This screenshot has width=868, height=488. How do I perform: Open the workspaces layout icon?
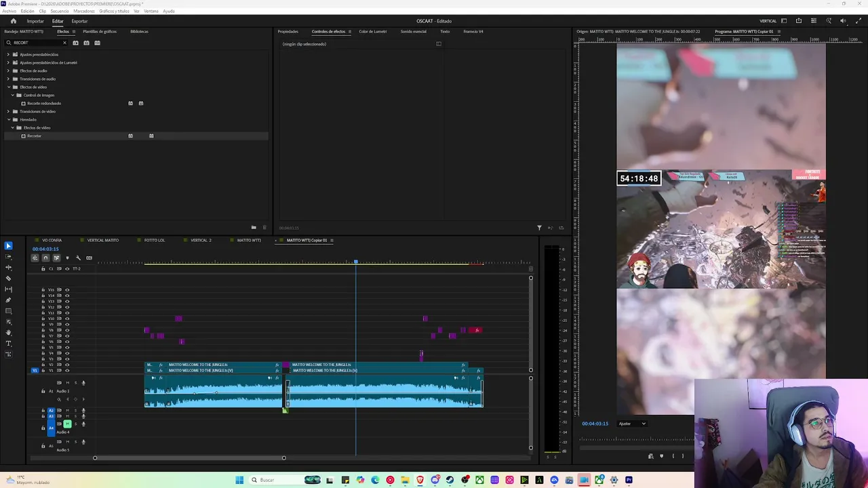coord(784,21)
